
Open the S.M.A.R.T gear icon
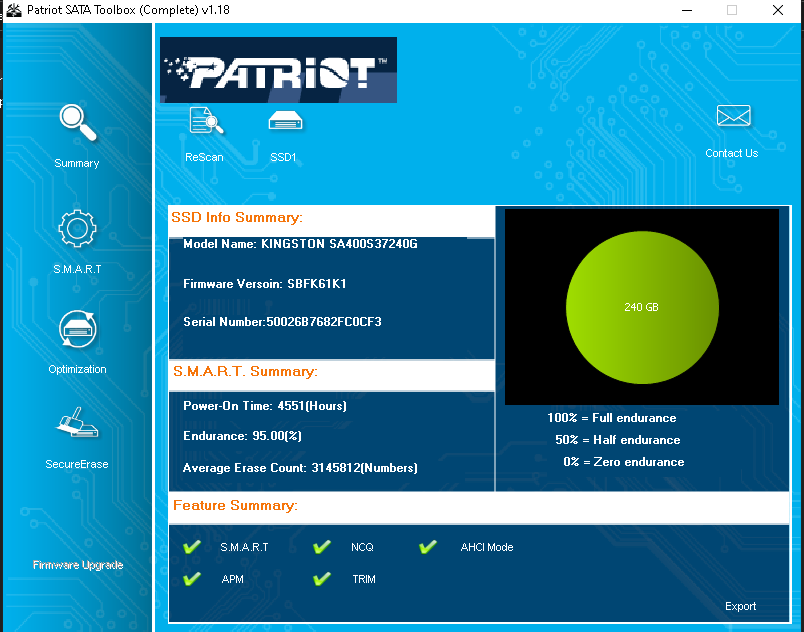(x=77, y=229)
